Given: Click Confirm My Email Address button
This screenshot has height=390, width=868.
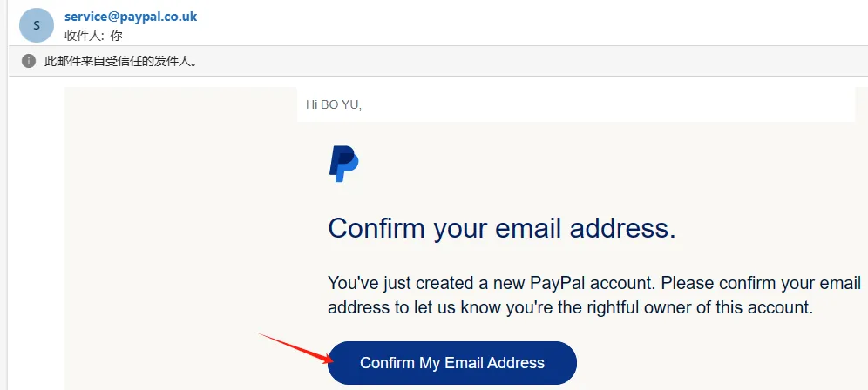Looking at the screenshot, I should point(452,363).
